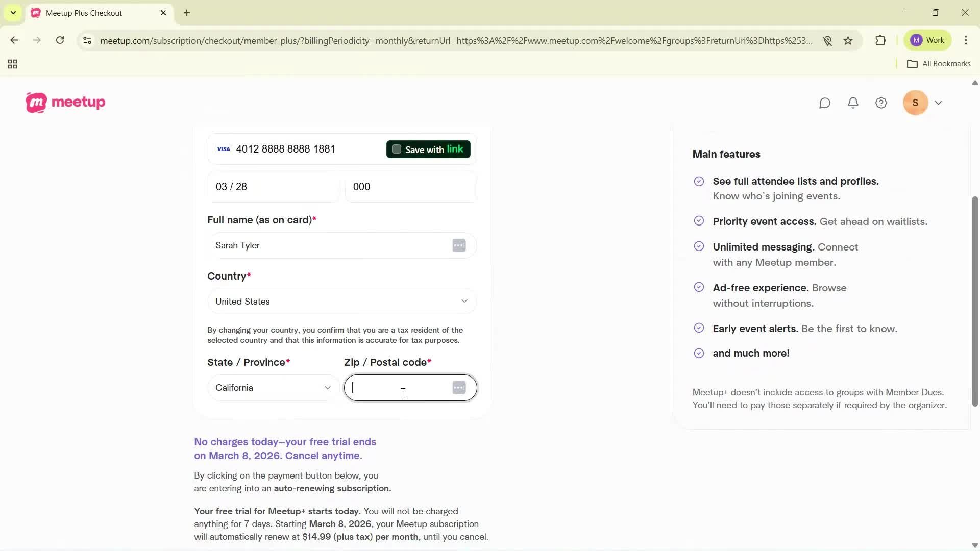Expand the account menu chevron
Viewport: 980px width, 551px height.
click(x=939, y=103)
